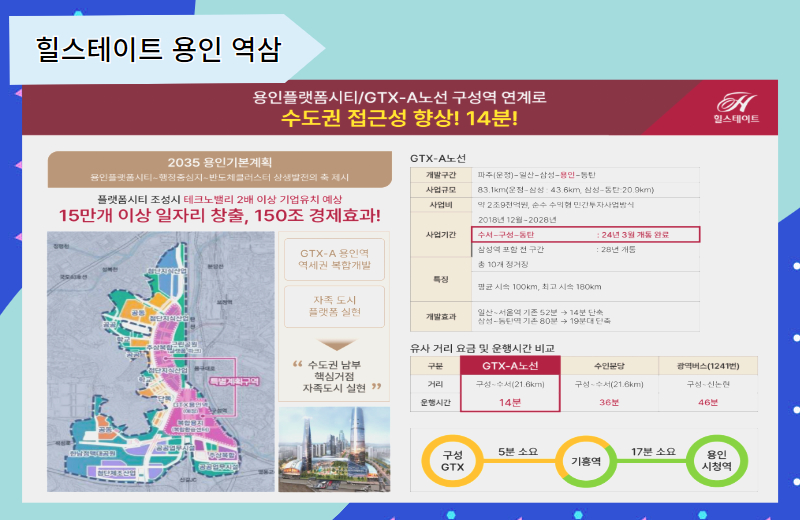Open the 용인플랫폼시티 district map image

160,361
